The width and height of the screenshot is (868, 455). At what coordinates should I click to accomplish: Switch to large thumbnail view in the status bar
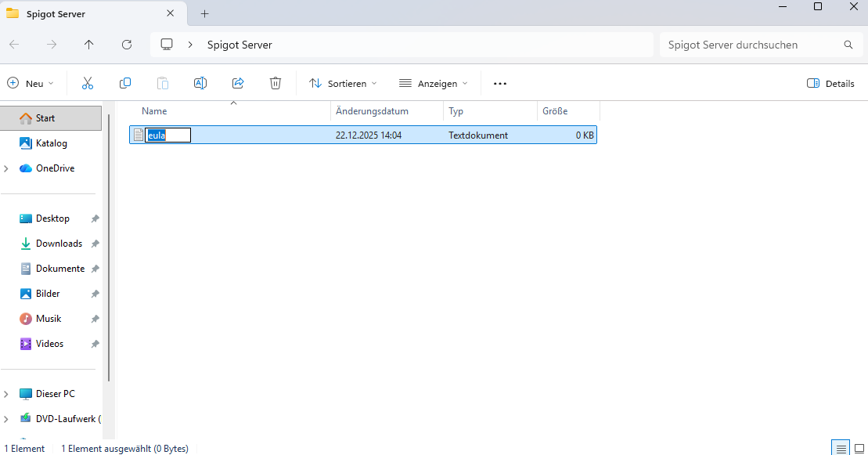coord(858,448)
